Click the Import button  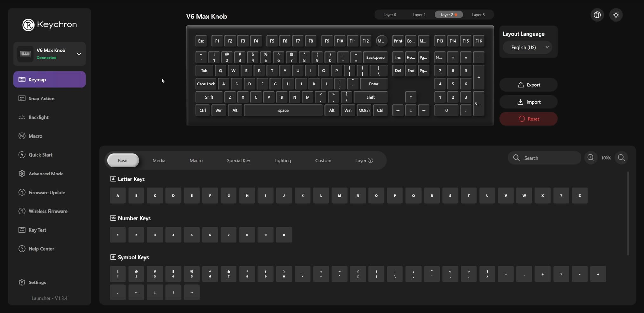coord(528,102)
